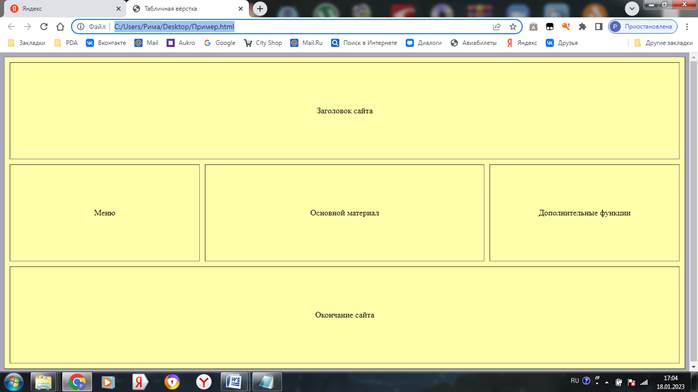Open the Extensions puzzle piece icon
The image size is (698, 392).
[x=582, y=27]
